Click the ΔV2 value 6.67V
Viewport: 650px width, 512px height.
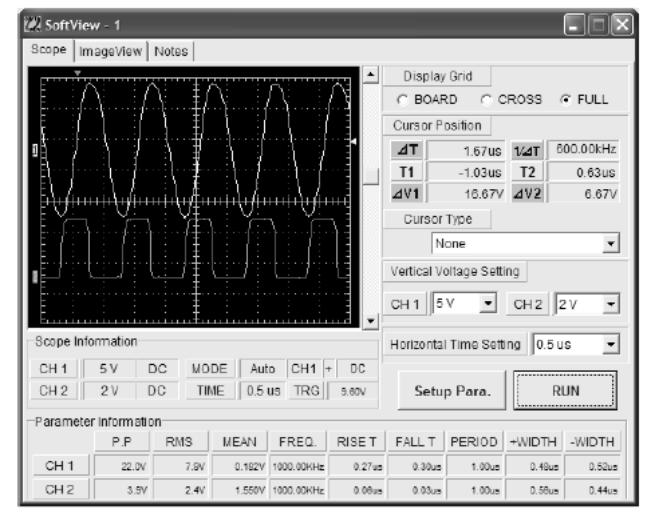click(583, 193)
